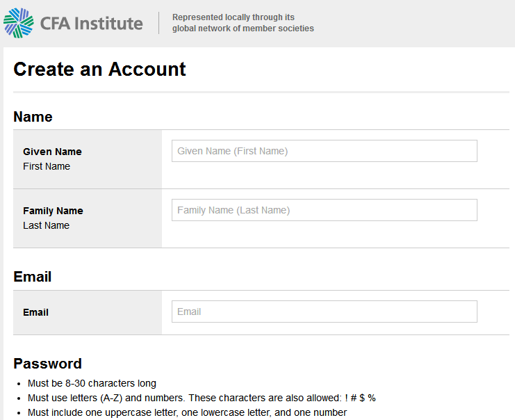Click the bold Given Name label

[x=52, y=152]
